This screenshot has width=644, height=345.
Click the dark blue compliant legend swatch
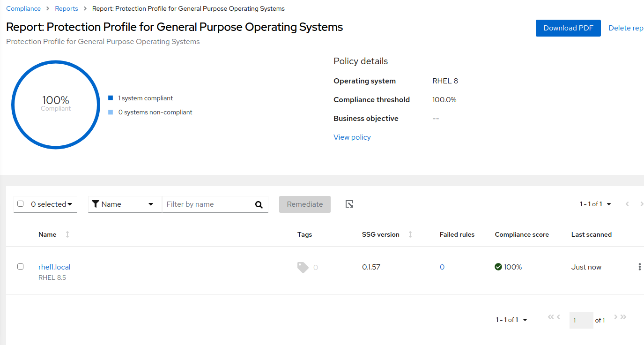tap(111, 98)
